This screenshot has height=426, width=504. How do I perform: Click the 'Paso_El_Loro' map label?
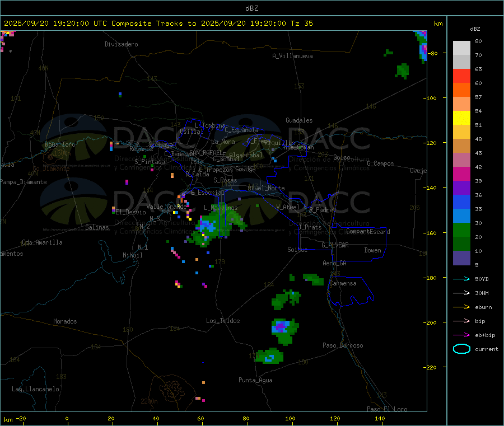[387, 409]
